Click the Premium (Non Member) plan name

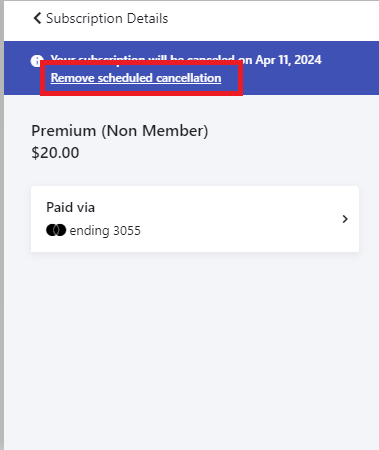pyautogui.click(x=120, y=131)
